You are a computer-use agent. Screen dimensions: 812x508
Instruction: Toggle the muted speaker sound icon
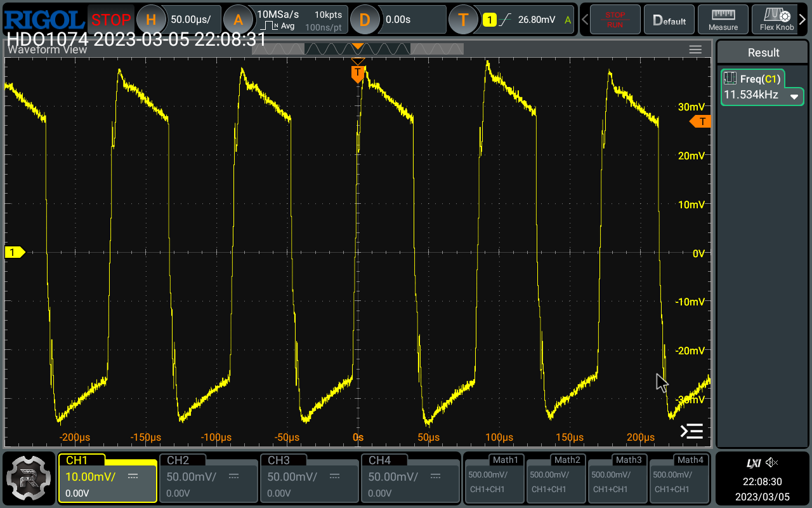(772, 463)
